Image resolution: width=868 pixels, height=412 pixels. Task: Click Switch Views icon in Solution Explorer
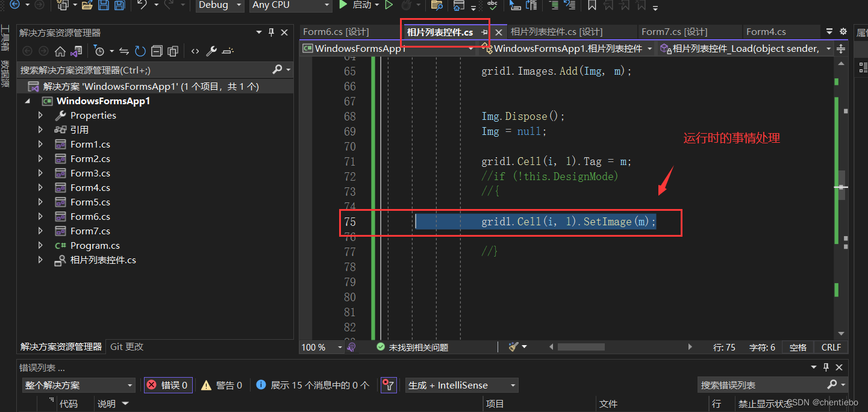tap(76, 51)
